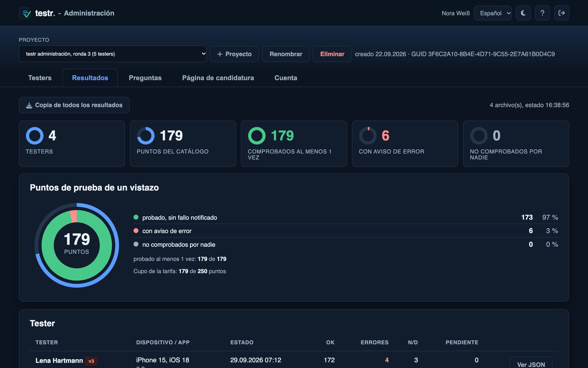Click the '4 archivo(s), estado 16:38:56' status
Viewport: 588px width, 368px height.
[529, 105]
